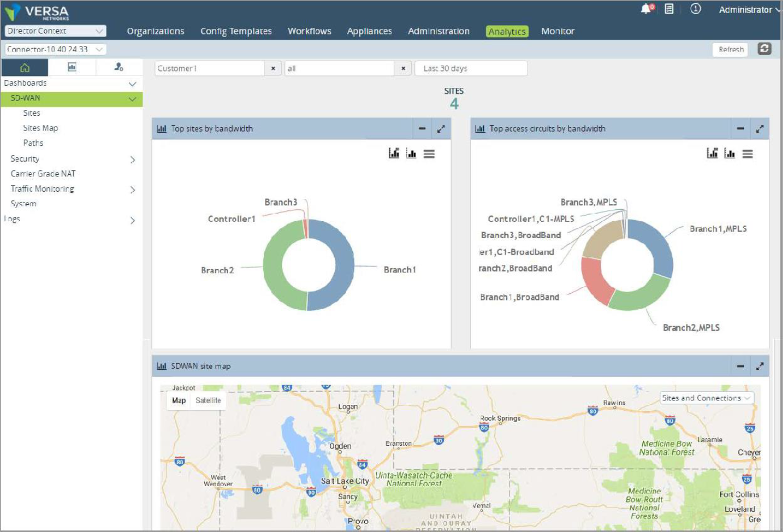783x532 pixels.
Task: Click blue Branch1 donut segment in Top sites
Action: pyautogui.click(x=344, y=267)
